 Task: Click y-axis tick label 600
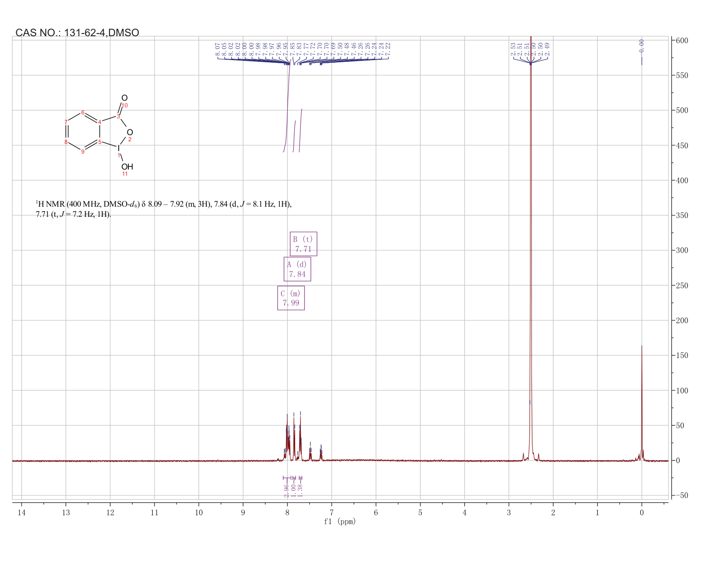[682, 41]
